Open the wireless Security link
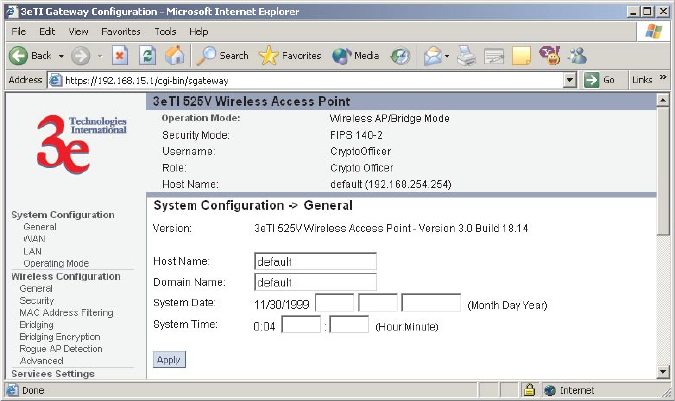 coord(37,300)
